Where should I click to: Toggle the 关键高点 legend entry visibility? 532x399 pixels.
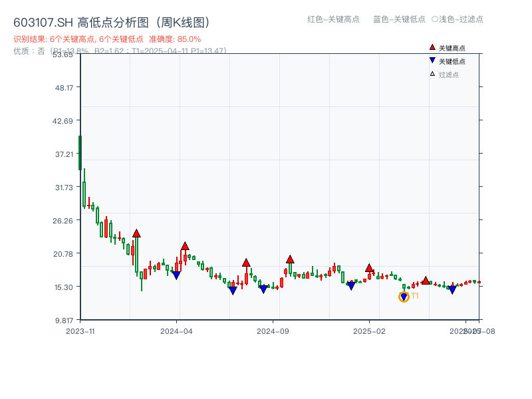(x=449, y=47)
